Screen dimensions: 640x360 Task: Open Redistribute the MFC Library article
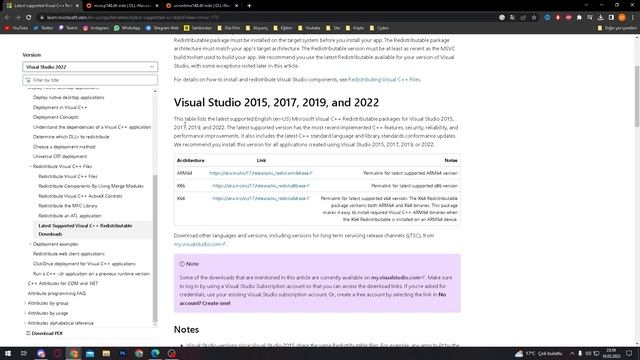click(x=68, y=206)
